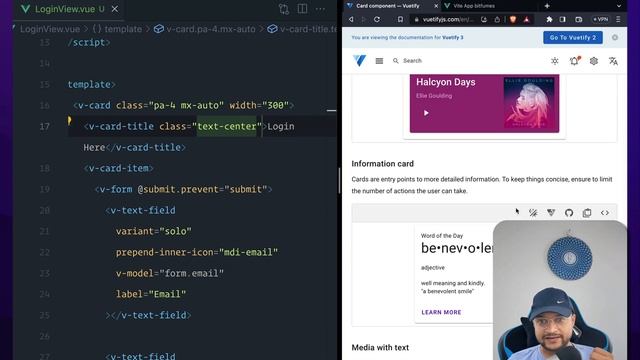Open Brave Shields lion icon
The height and width of the screenshot is (360, 640).
pyautogui.click(x=513, y=19)
